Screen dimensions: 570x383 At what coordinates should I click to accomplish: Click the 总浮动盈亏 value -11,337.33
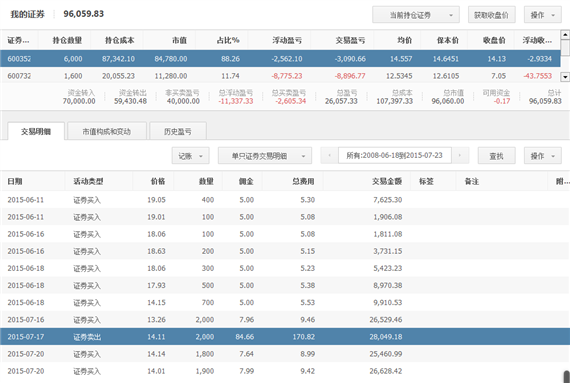[x=236, y=101]
